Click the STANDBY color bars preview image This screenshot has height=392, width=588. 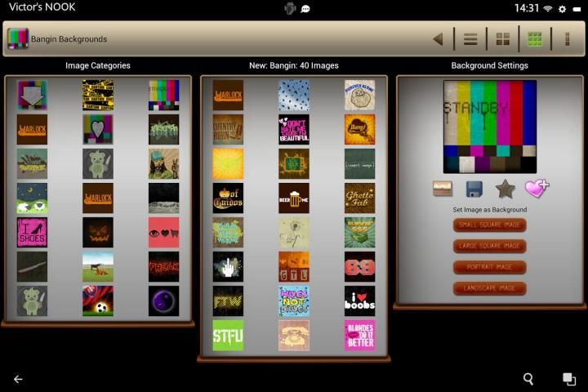point(490,126)
